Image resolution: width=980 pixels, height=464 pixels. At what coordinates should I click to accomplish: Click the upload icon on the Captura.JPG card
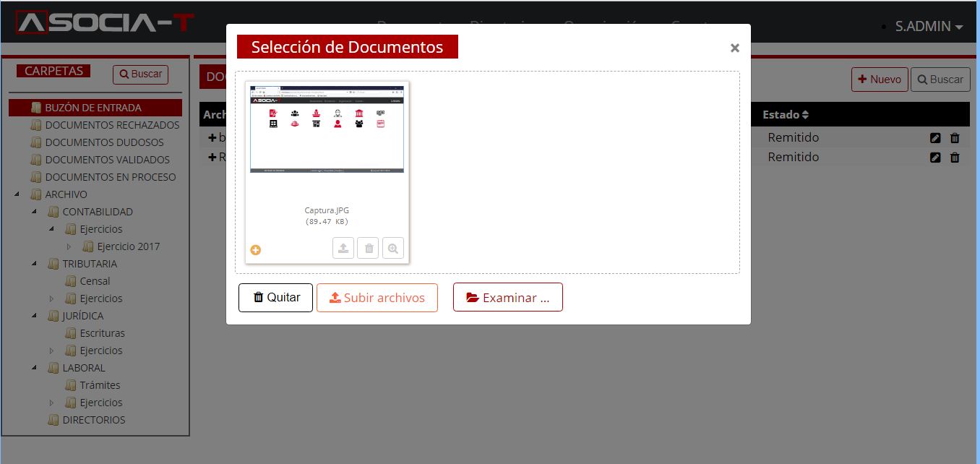click(343, 249)
